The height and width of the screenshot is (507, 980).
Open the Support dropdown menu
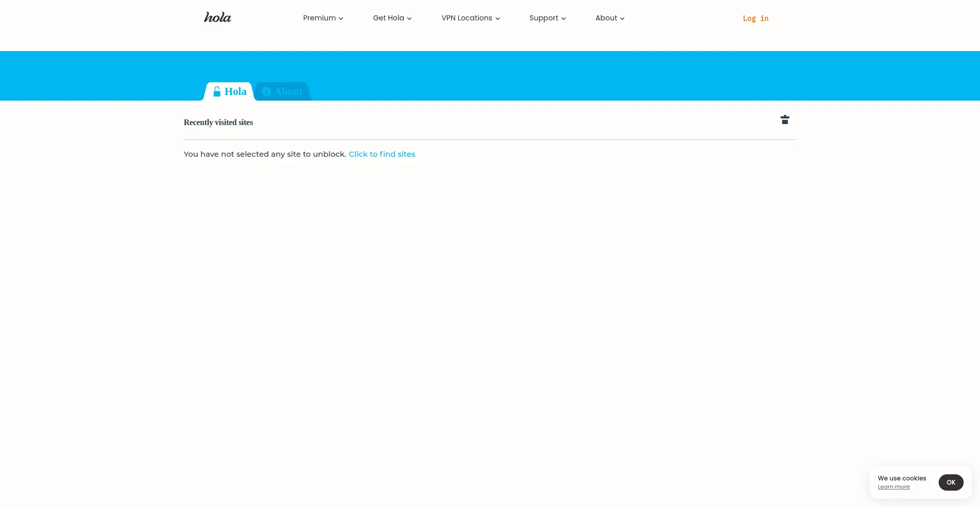coord(544,18)
